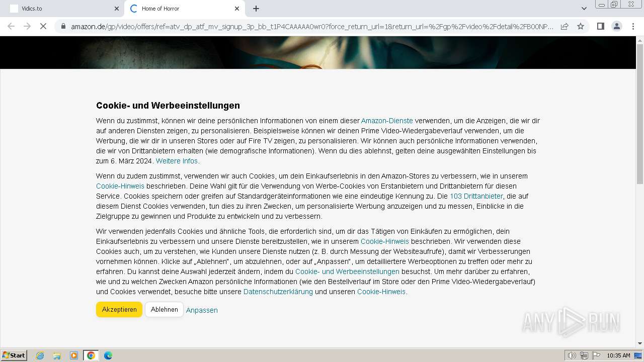Click the yellow Akzeptieren button
The height and width of the screenshot is (362, 644).
point(119,310)
